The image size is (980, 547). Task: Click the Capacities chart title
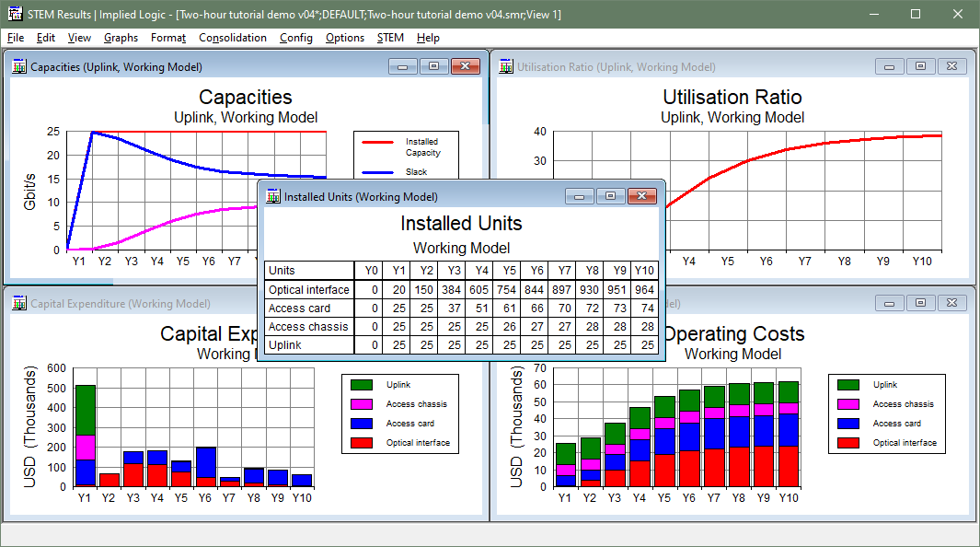click(x=246, y=97)
